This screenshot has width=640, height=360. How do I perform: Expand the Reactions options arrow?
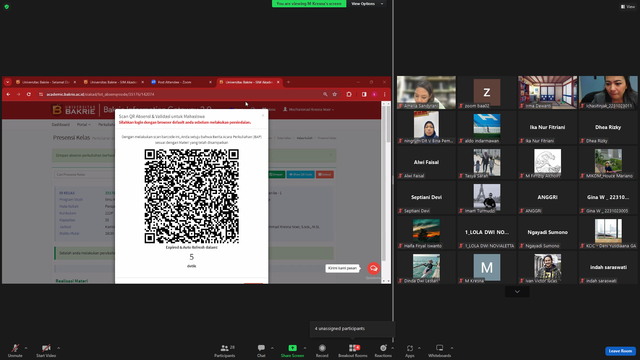click(x=392, y=348)
